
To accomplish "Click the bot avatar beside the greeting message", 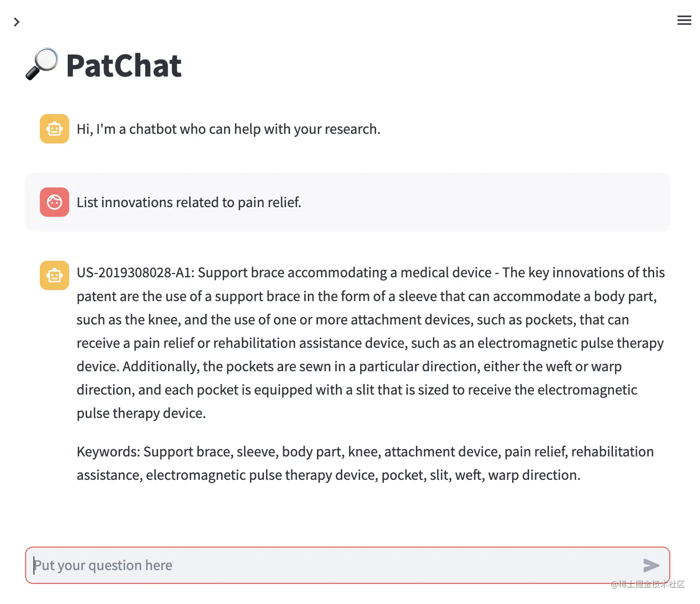I will tap(55, 129).
